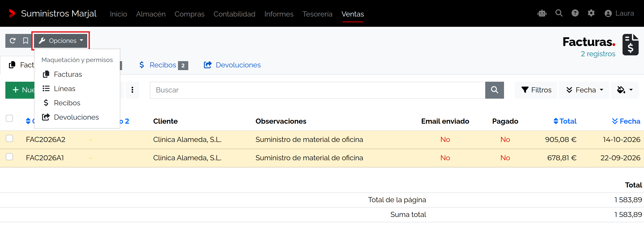Click the bookmark page icon

[25, 41]
